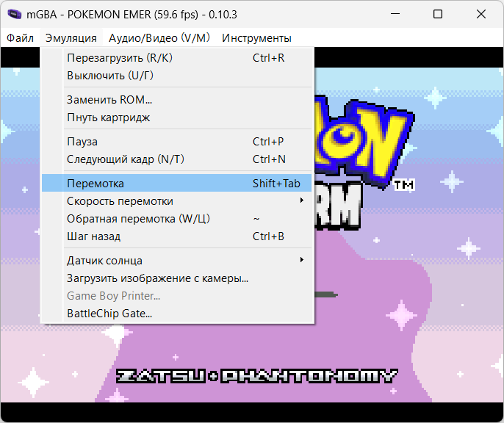Open BattleChip Gate... dialog
The height and width of the screenshot is (423, 504).
[x=176, y=314]
